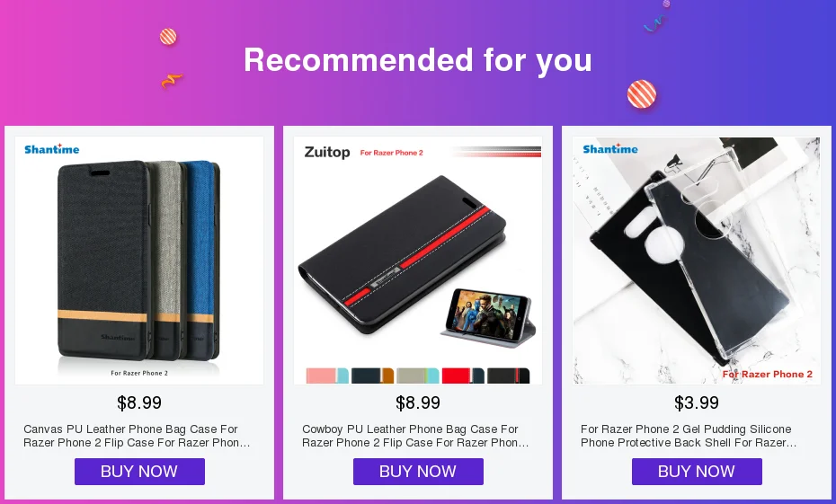Click BUY NOW for Canvas PU Leather case
The width and height of the screenshot is (836, 504).
pyautogui.click(x=139, y=472)
